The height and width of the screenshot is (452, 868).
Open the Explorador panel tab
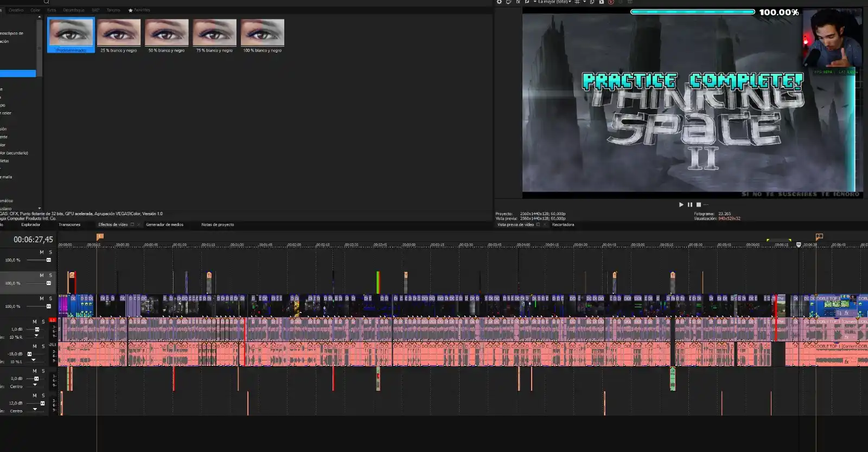tap(30, 224)
